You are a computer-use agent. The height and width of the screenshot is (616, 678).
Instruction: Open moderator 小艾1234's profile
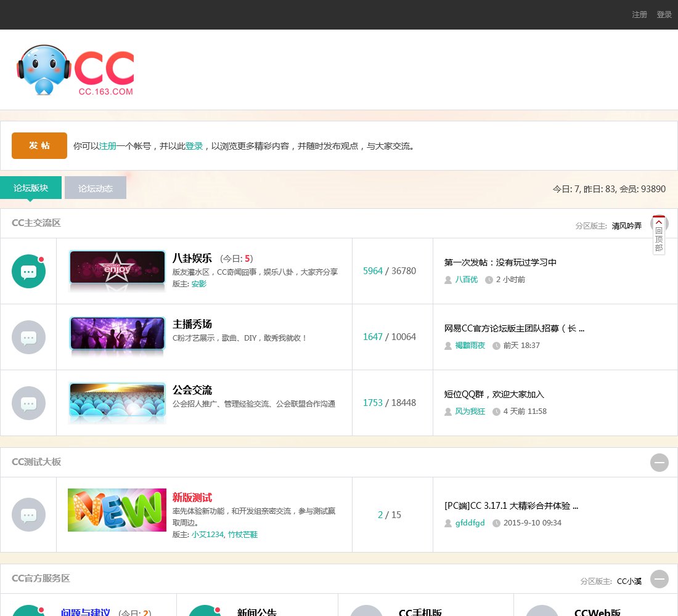[208, 535]
